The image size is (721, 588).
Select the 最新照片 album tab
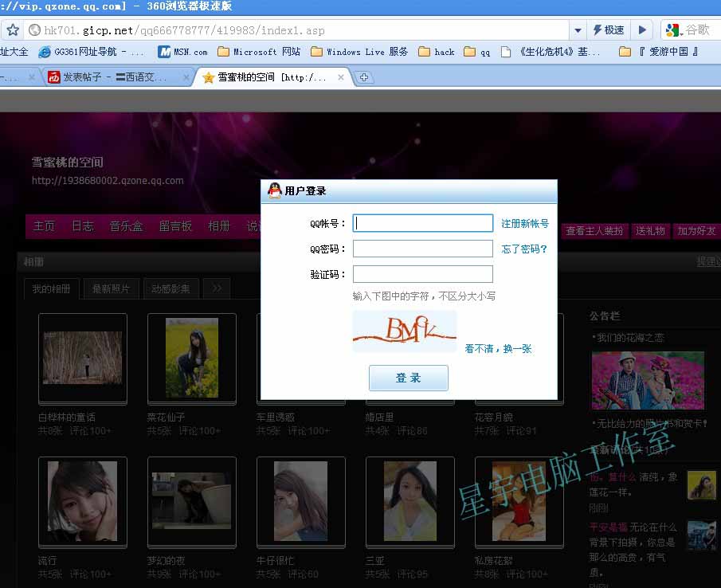(111, 288)
